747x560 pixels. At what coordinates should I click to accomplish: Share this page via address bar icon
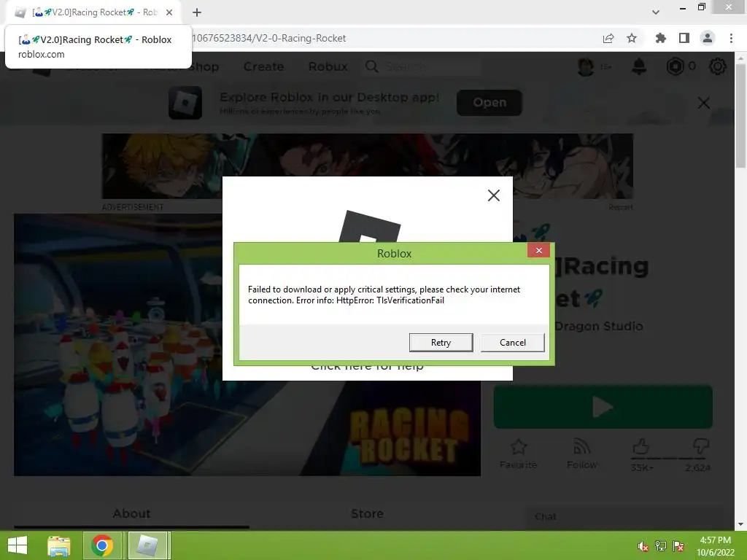pos(608,38)
